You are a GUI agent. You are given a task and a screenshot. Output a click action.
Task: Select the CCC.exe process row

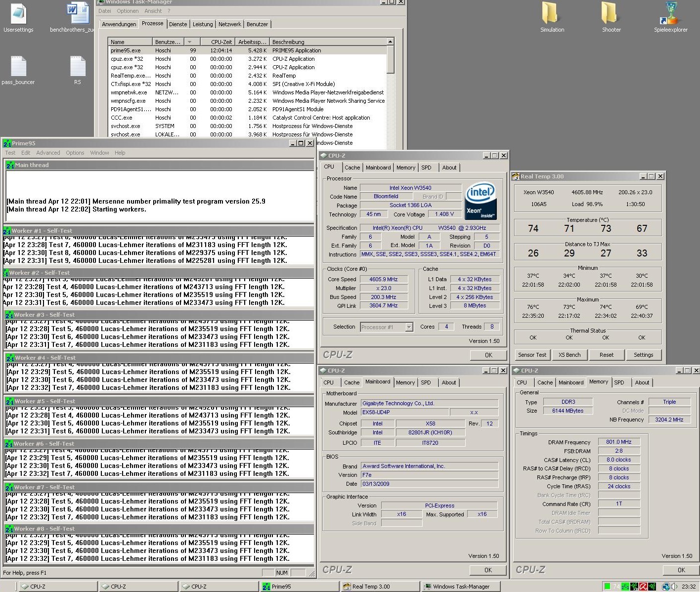[x=247, y=118]
